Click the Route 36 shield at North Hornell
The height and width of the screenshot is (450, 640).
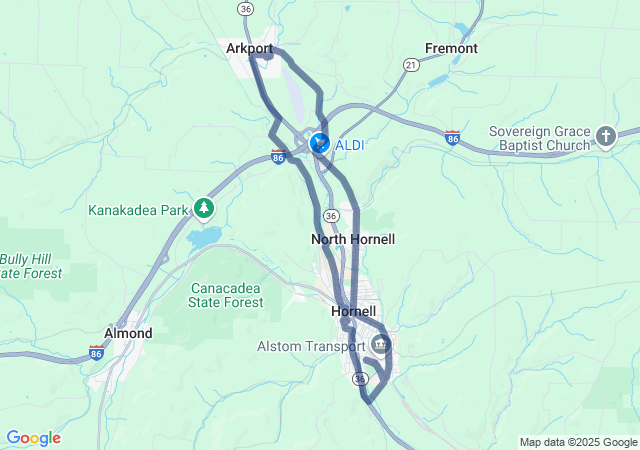[331, 216]
